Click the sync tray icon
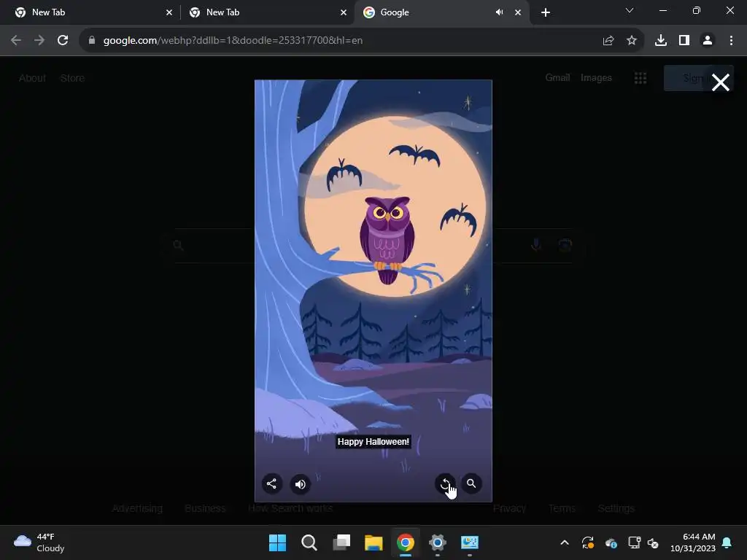Screen dimensions: 747x560 (x=587, y=542)
